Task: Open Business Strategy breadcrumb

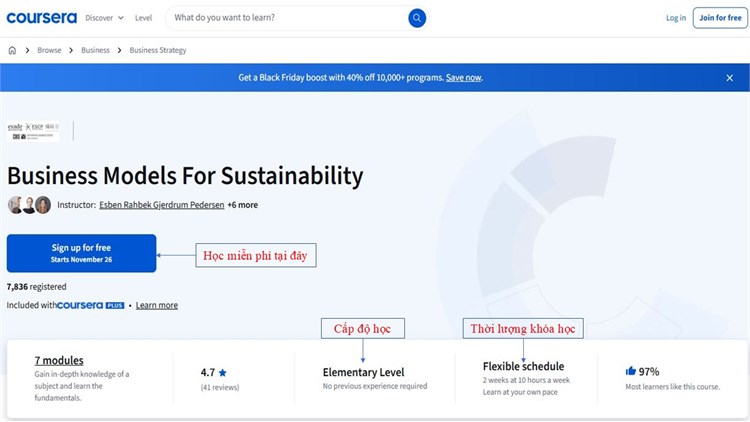Action: tap(158, 50)
